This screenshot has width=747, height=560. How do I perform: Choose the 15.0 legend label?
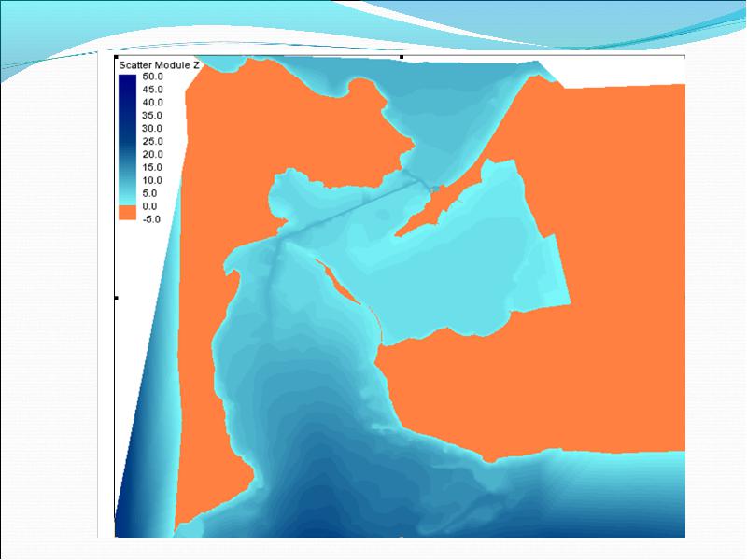152,167
